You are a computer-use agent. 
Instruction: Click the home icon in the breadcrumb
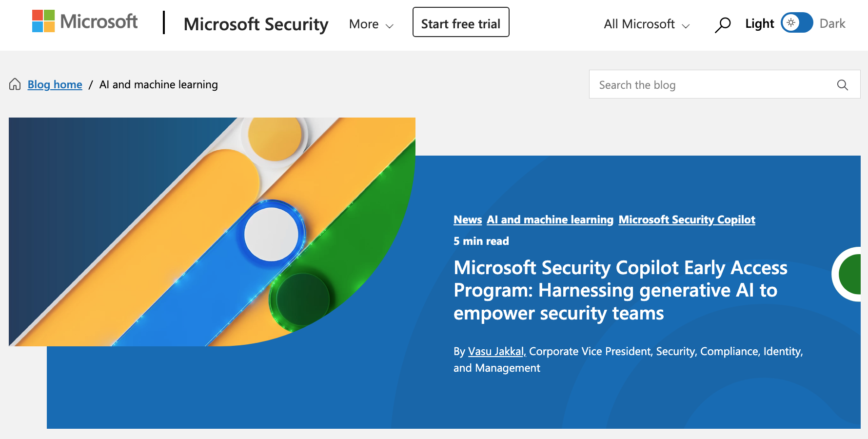point(15,84)
